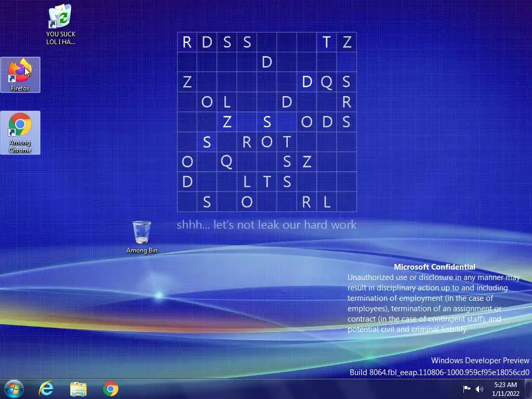This screenshot has height=399, width=532.
Task: Select the Among Chrome desktop shortcut
Action: 20,132
